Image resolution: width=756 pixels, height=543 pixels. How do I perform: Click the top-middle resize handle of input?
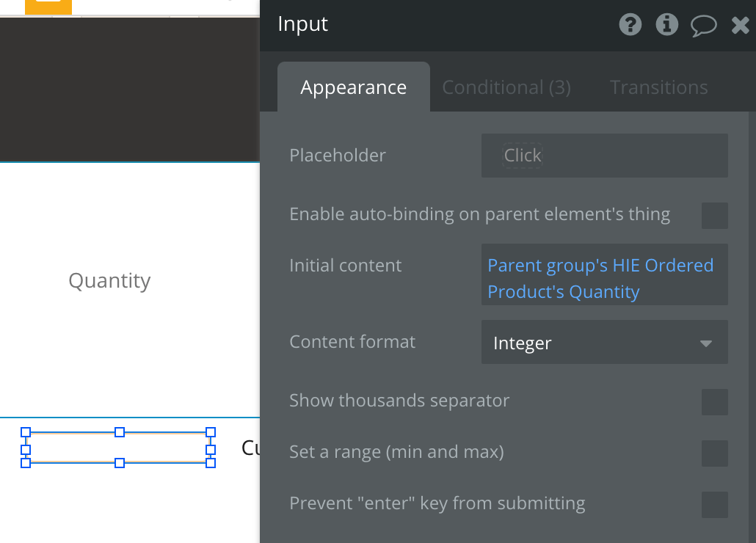120,432
